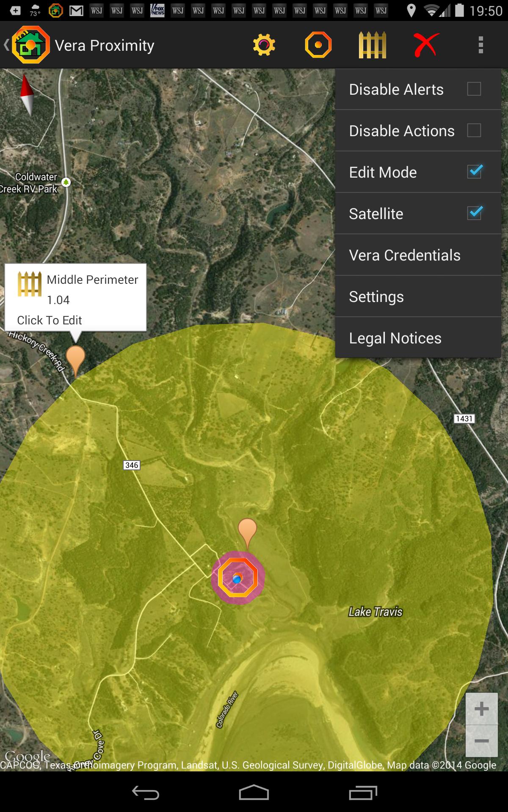Tap the location status icon in status bar
508x812 pixels.
(x=411, y=11)
